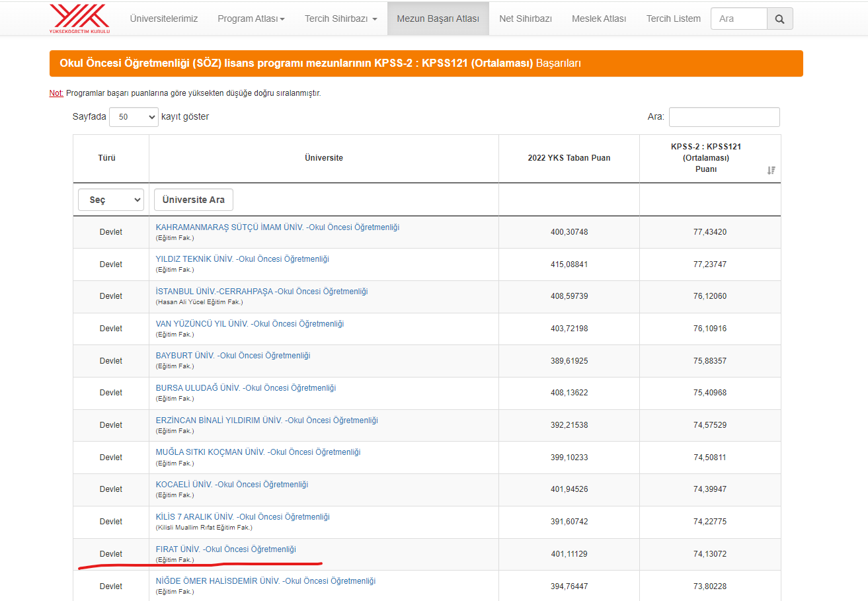
Task: Click the value 389,61925
Action: 569,361
